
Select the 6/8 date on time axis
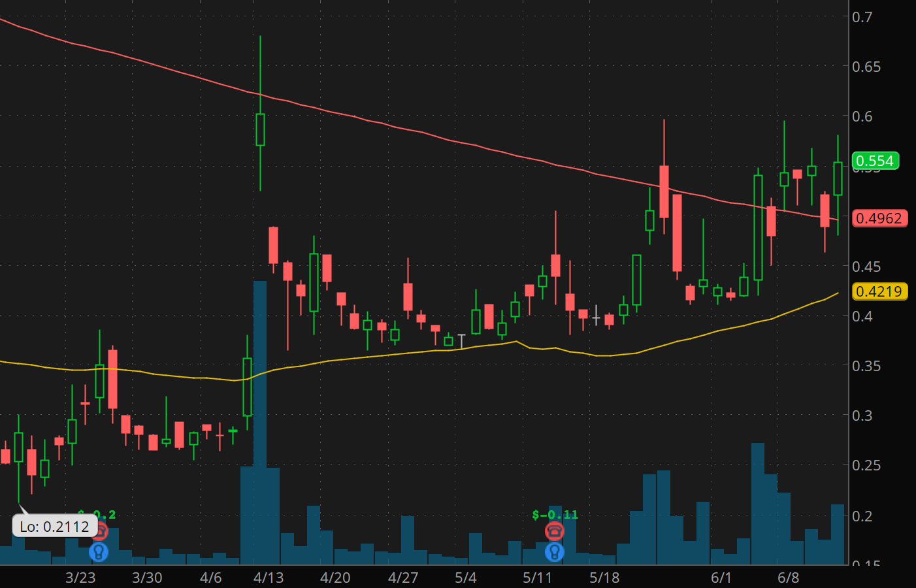point(789,578)
